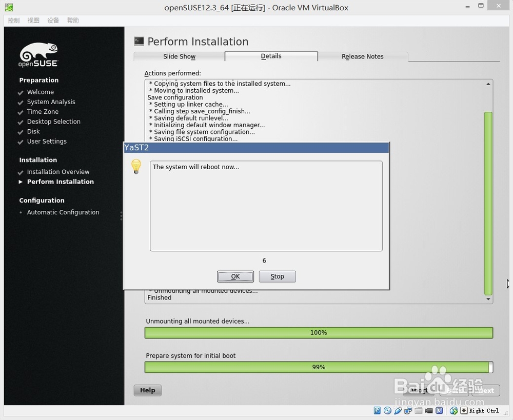513x420 pixels.
Task: Click the lightbulb icon in YaST2 dialog
Action: coord(136,167)
